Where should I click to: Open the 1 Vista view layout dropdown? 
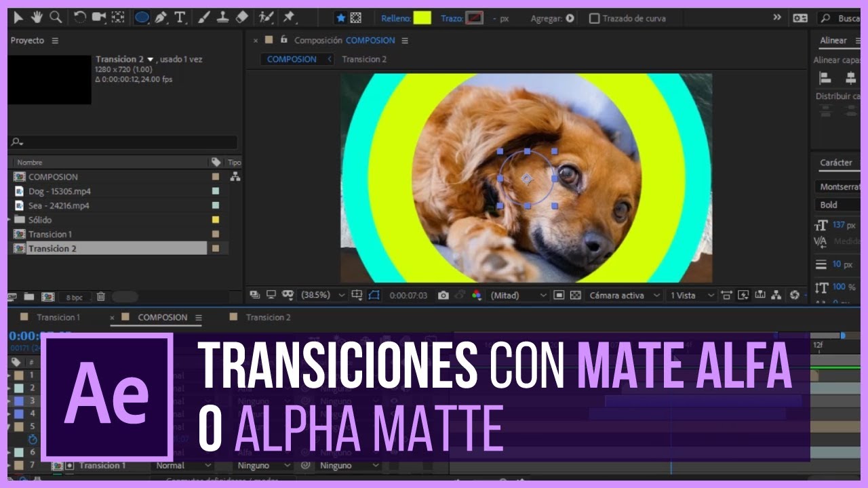(x=692, y=296)
